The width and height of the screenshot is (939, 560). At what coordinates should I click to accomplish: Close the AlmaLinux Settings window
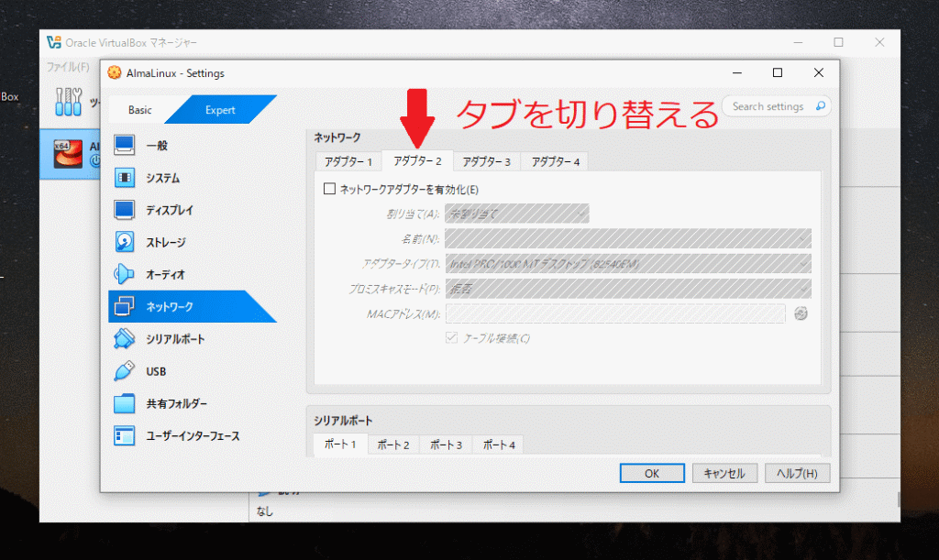click(819, 73)
